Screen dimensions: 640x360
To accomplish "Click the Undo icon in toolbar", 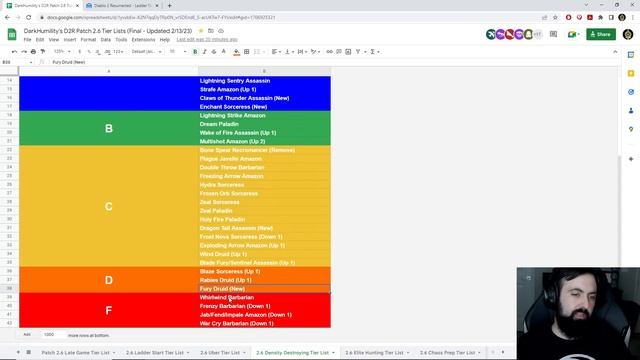I will (14, 52).
